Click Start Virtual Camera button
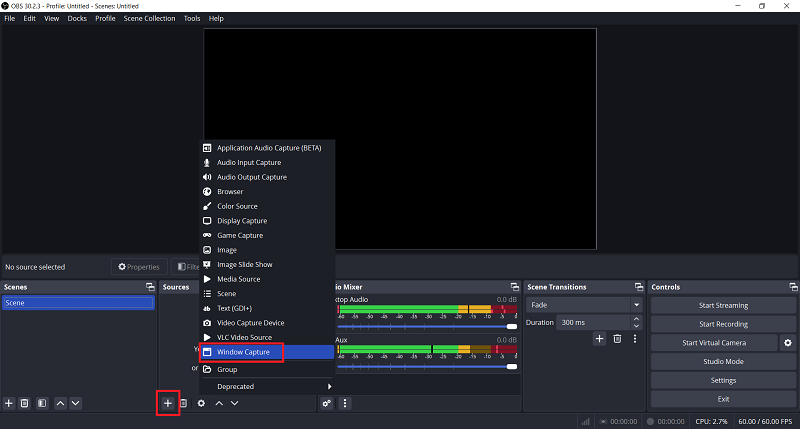The image size is (800, 429). pos(714,343)
